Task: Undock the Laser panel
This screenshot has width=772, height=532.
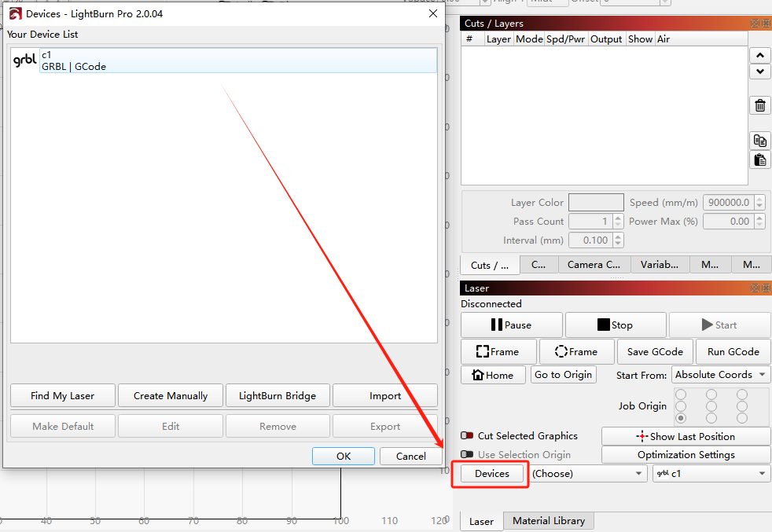Action: click(754, 288)
